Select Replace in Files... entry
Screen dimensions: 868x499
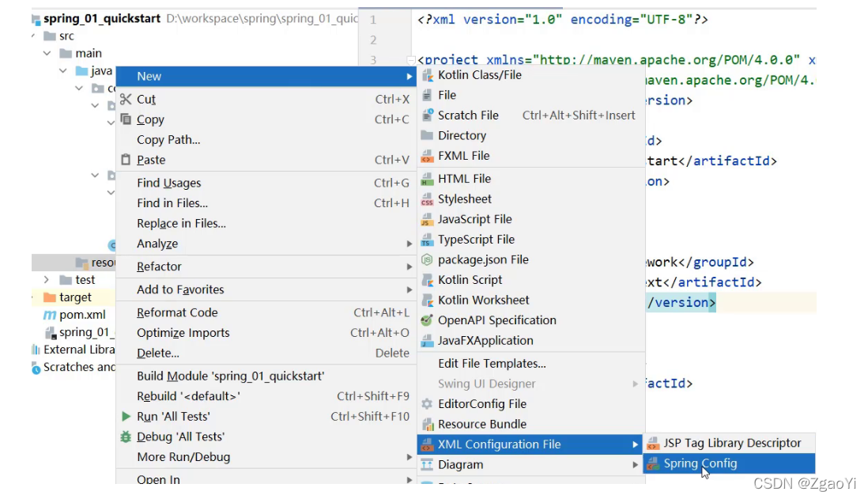click(266, 223)
